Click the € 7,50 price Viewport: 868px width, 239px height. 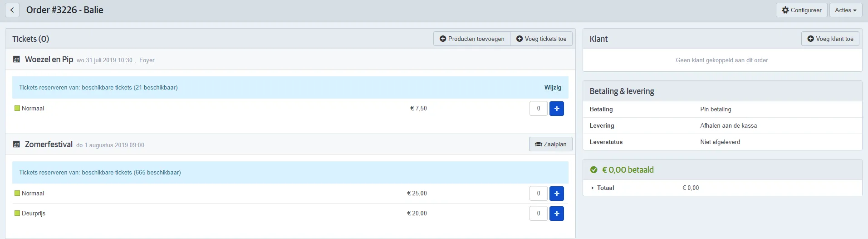click(x=418, y=108)
